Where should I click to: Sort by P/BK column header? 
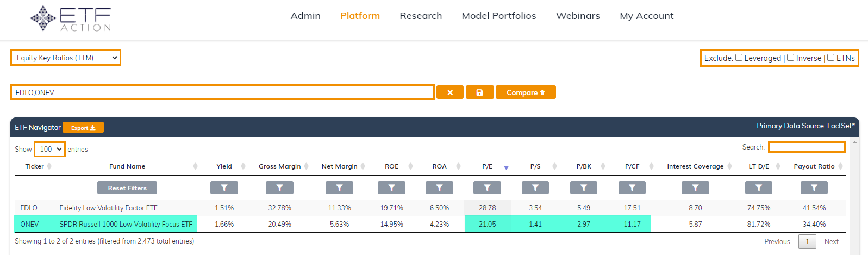click(x=584, y=166)
